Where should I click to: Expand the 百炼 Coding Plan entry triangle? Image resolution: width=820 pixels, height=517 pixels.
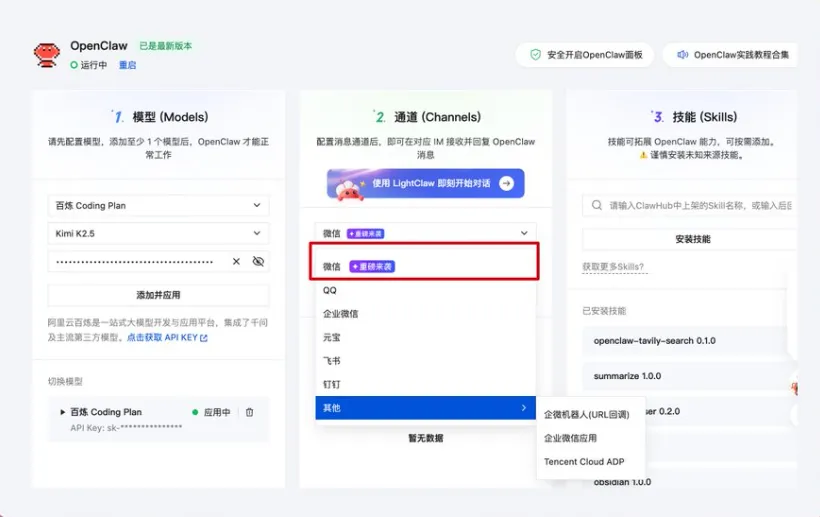63,412
